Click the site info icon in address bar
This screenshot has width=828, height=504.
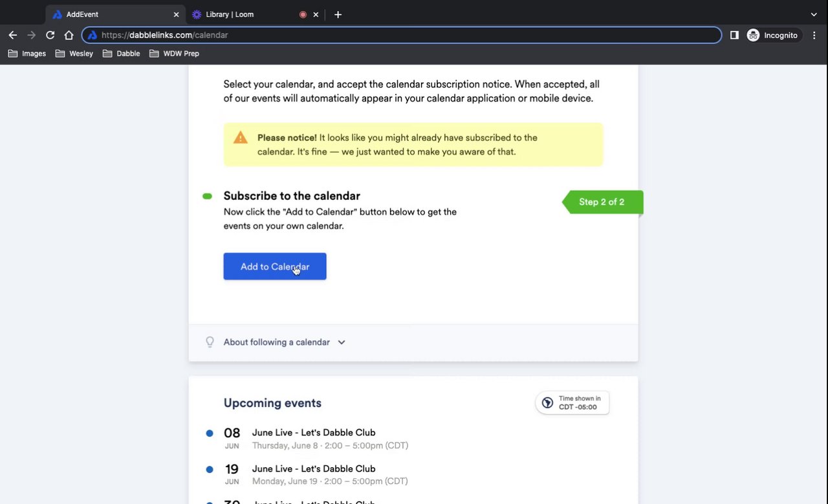tap(92, 35)
